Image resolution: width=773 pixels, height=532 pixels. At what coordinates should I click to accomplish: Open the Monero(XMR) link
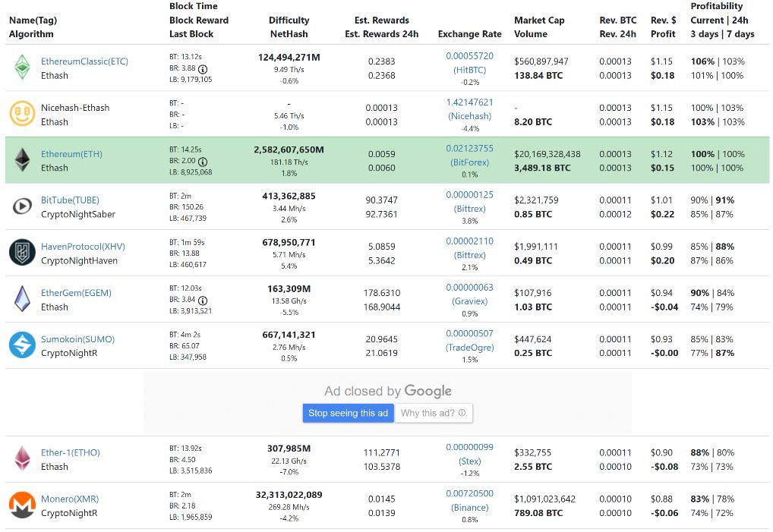click(x=70, y=499)
